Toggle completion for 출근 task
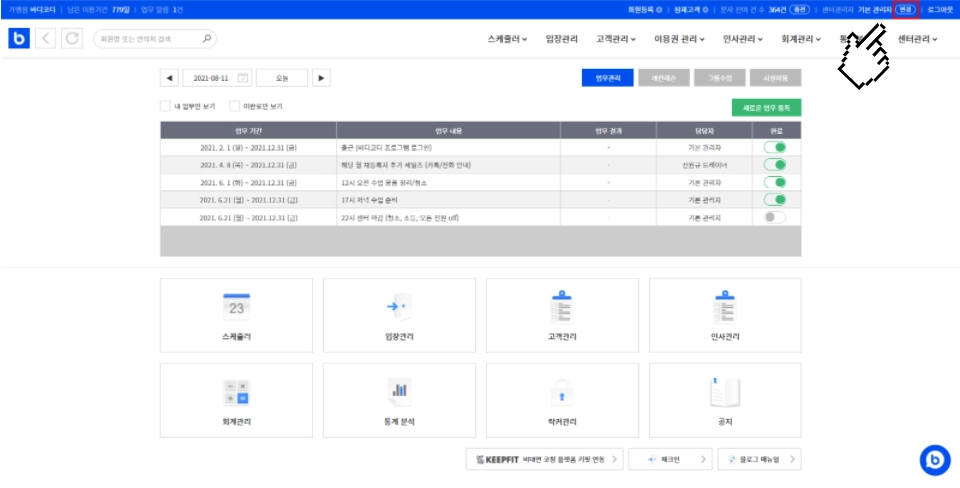Screen dimensions: 960x488 tap(774, 148)
